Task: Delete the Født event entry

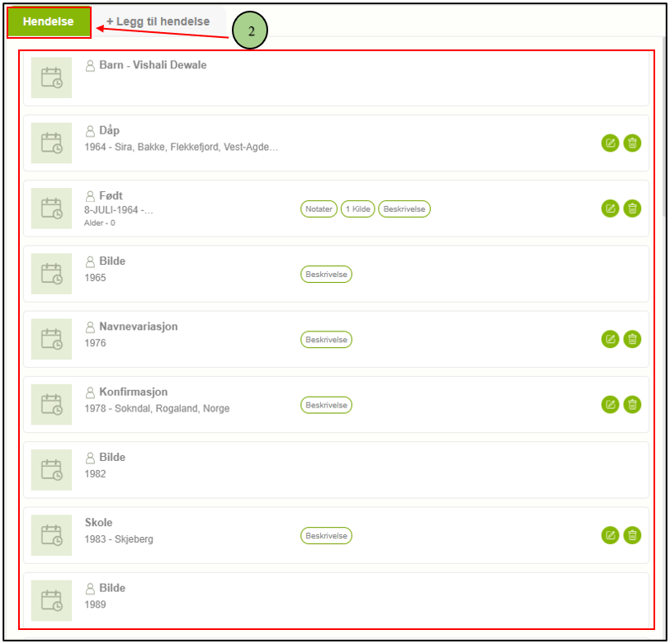Action: coord(632,209)
